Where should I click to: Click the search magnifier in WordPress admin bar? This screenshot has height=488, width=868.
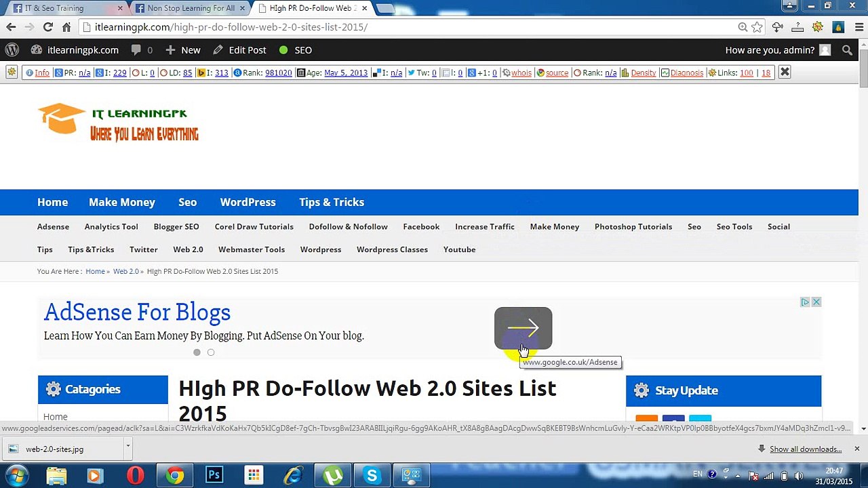[x=847, y=50]
